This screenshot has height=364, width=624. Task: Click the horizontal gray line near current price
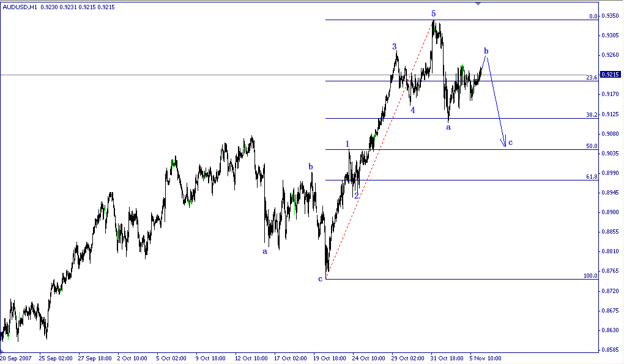click(184, 75)
